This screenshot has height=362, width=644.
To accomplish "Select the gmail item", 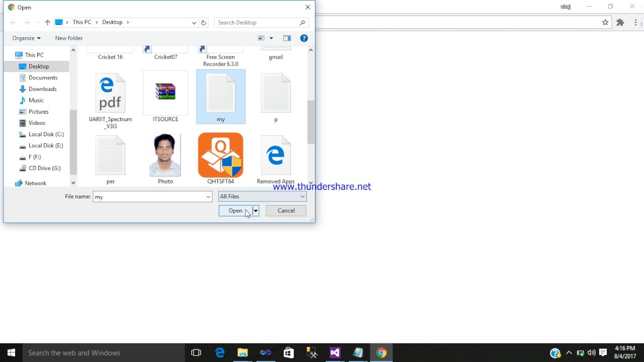I will point(276,53).
